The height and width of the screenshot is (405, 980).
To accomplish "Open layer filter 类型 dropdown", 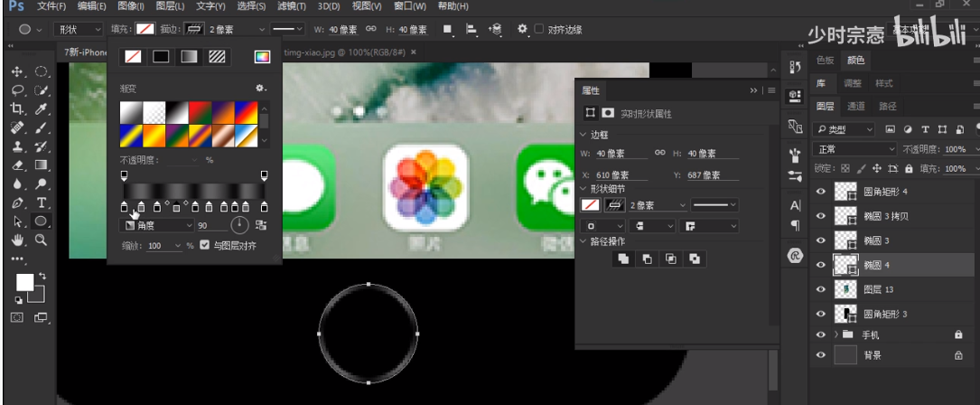I will coord(843,129).
